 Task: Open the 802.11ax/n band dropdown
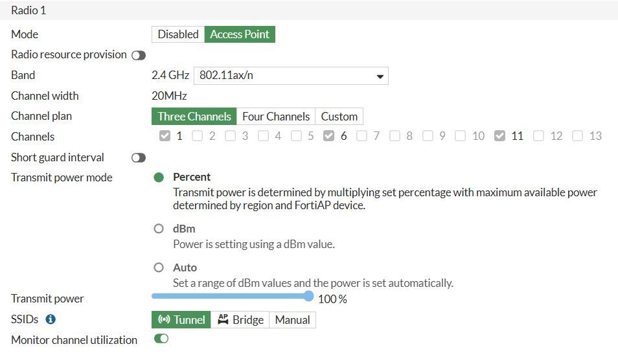tap(291, 76)
